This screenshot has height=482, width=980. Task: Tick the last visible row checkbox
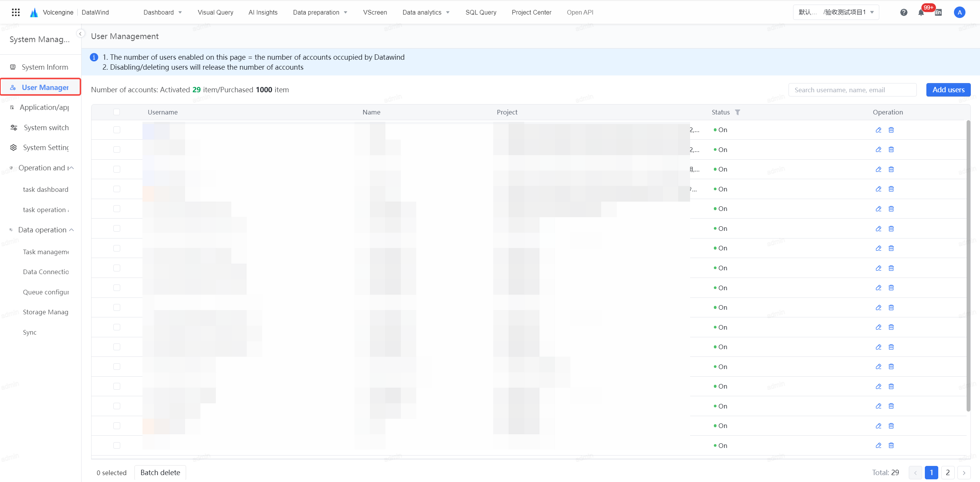pyautogui.click(x=117, y=445)
